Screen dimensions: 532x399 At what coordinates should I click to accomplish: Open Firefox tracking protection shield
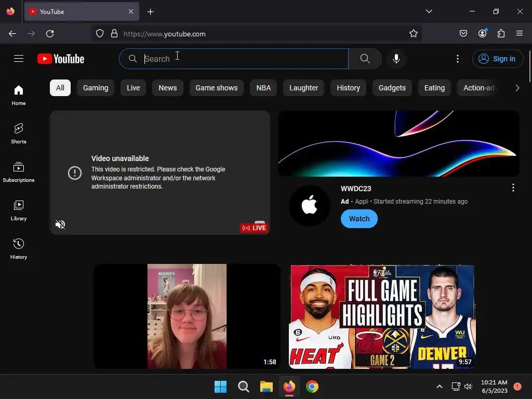click(99, 34)
